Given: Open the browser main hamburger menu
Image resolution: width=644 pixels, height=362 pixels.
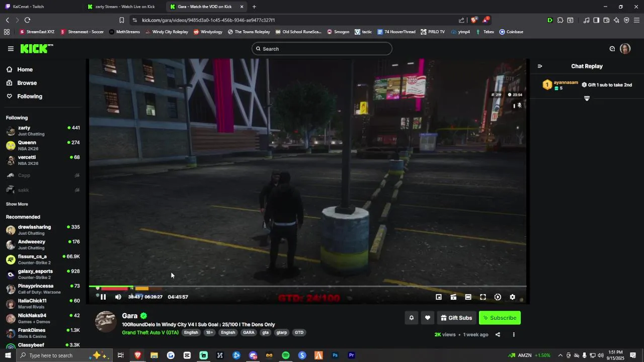Looking at the screenshot, I should 636,20.
